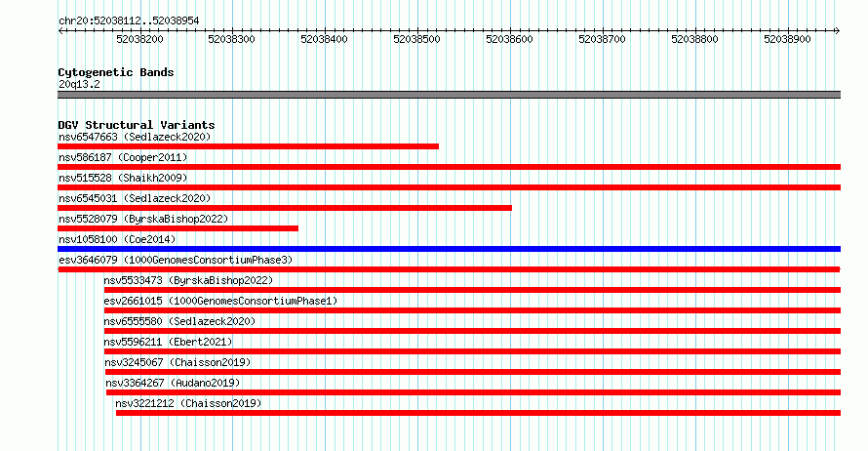Image resolution: width=868 pixels, height=451 pixels.
Task: Click the ruler's right arrowhead
Action: (838, 31)
